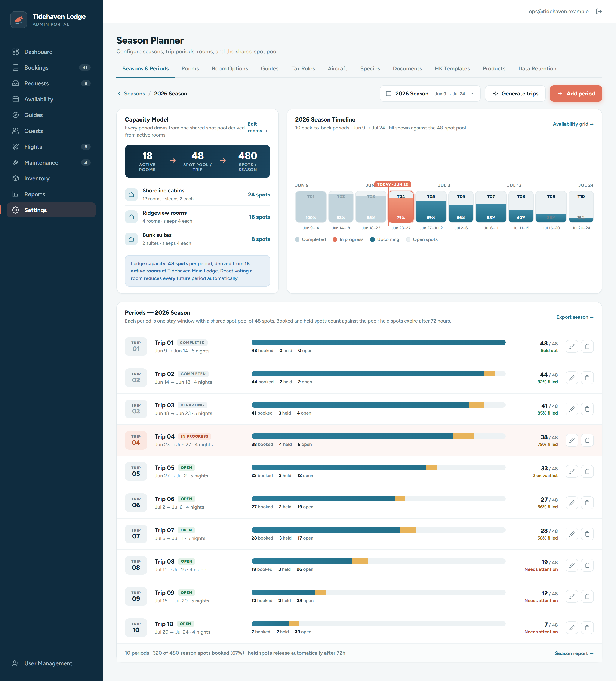Click the Add period button
Viewport: 616px width, 681px height.
coord(576,94)
